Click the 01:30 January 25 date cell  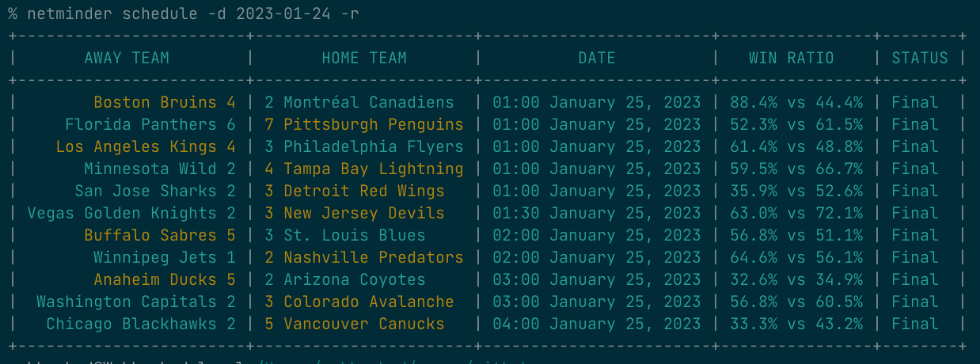(597, 213)
